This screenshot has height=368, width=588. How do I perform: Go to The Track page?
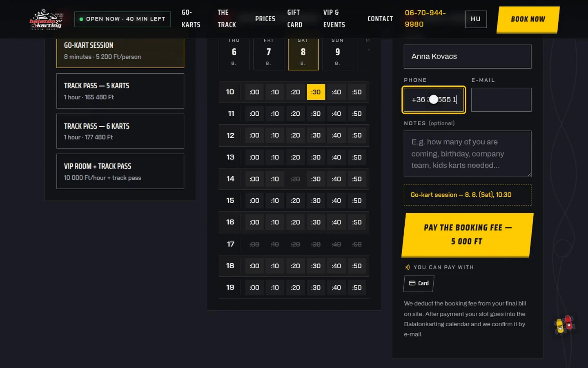227,19
